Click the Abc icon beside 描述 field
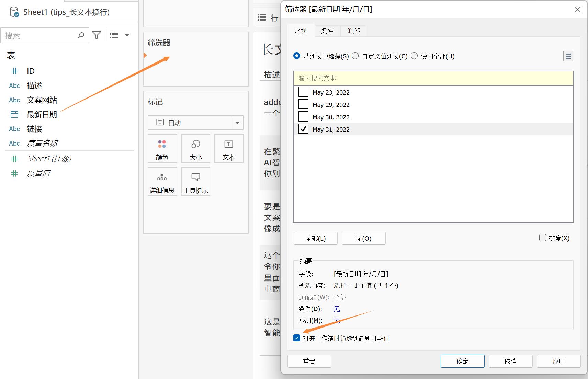Viewport: 588px width, 379px height. pos(14,85)
